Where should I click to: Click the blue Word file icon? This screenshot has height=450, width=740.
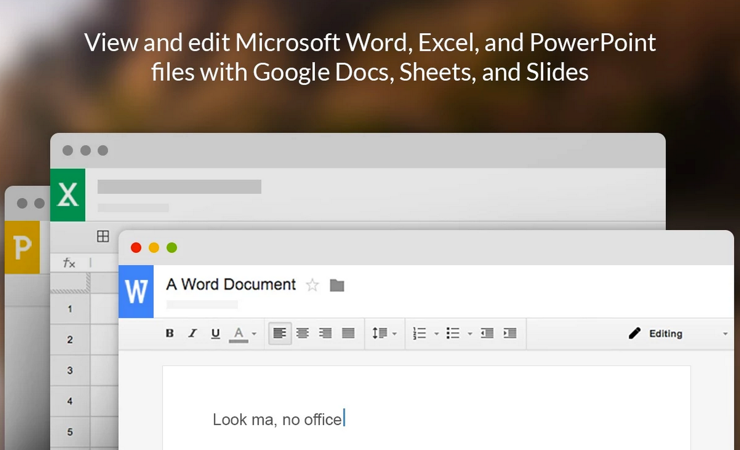pos(136,292)
